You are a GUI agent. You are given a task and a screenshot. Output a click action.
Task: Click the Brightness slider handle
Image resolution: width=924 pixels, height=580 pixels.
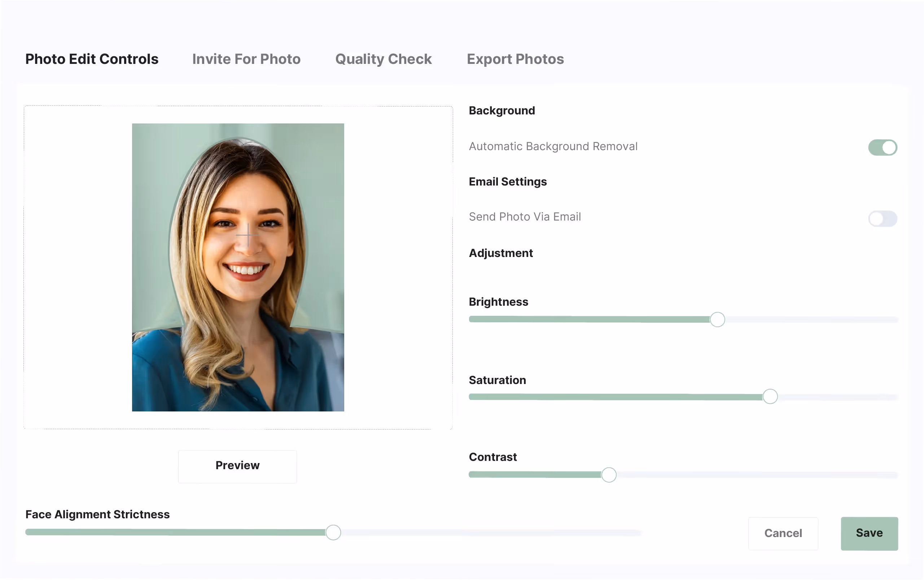pos(717,319)
